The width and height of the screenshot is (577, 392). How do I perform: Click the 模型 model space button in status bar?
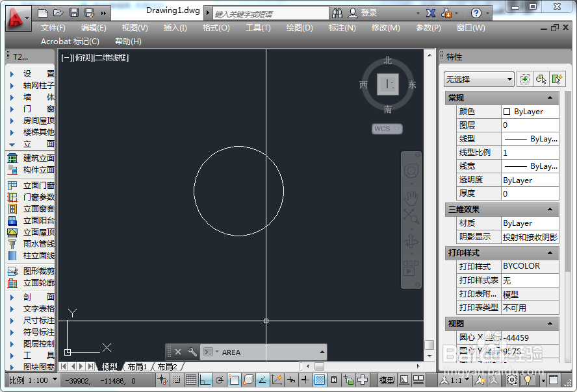(387, 380)
